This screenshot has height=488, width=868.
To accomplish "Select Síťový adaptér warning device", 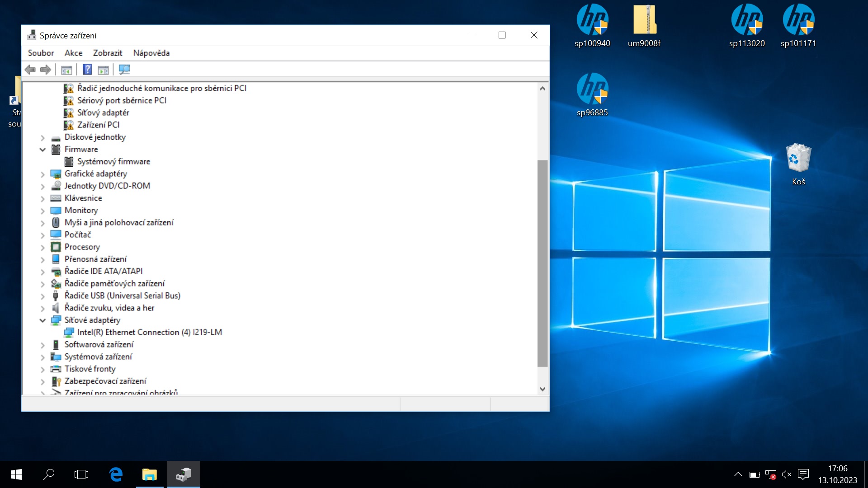I will tap(103, 113).
